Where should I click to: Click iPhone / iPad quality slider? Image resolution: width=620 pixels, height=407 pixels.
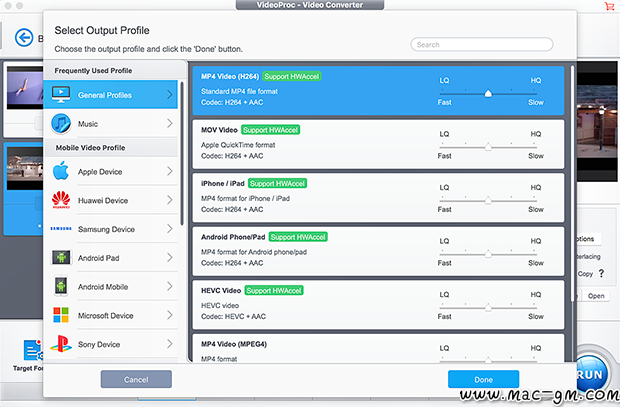(488, 201)
